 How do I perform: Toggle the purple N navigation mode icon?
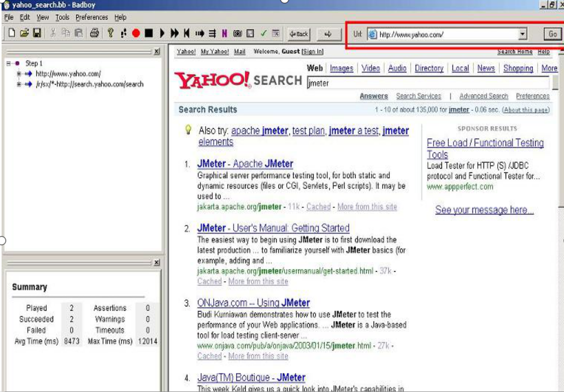pos(225,34)
